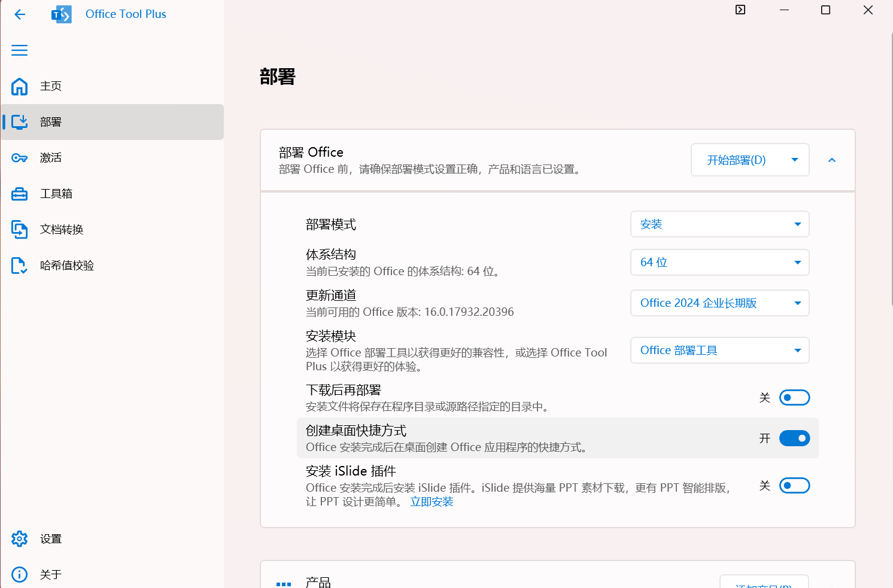Click the 部署 Office section title

(311, 153)
